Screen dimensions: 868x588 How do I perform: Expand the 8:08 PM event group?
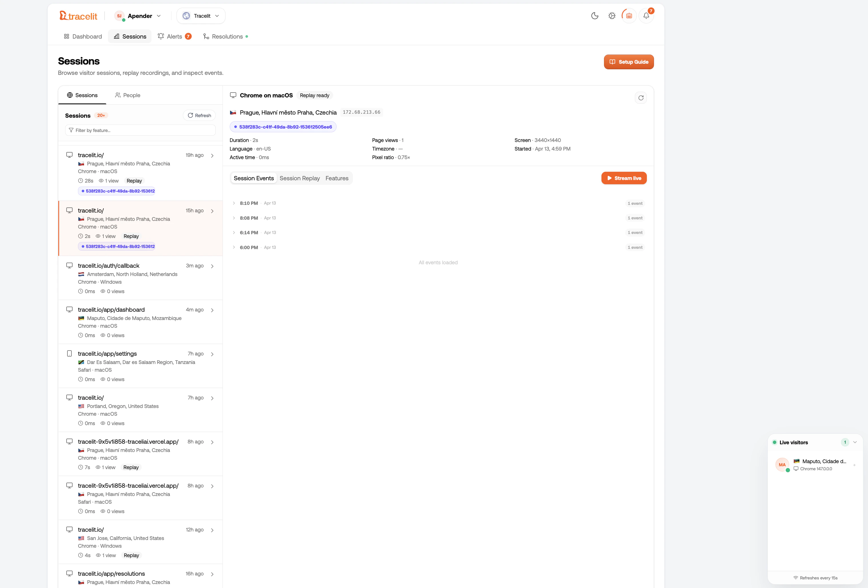click(234, 218)
